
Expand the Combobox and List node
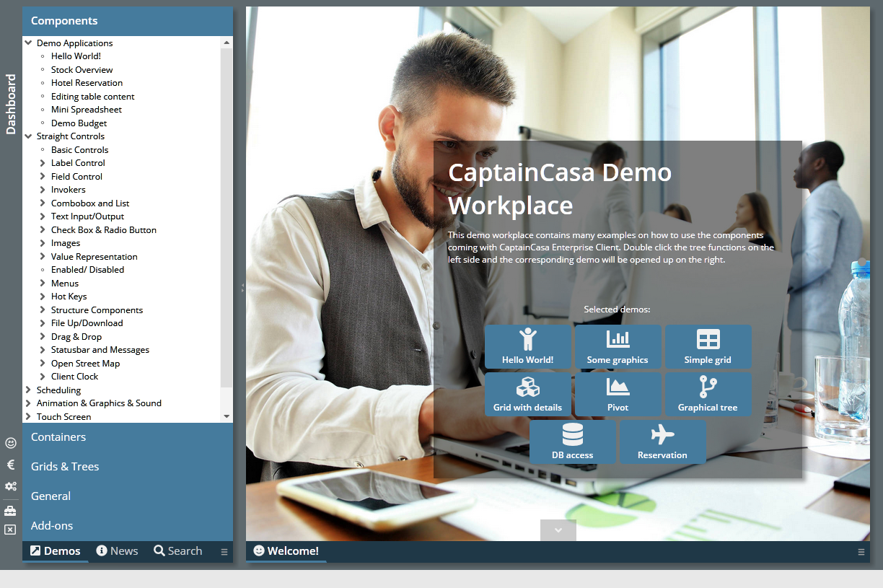tap(43, 203)
